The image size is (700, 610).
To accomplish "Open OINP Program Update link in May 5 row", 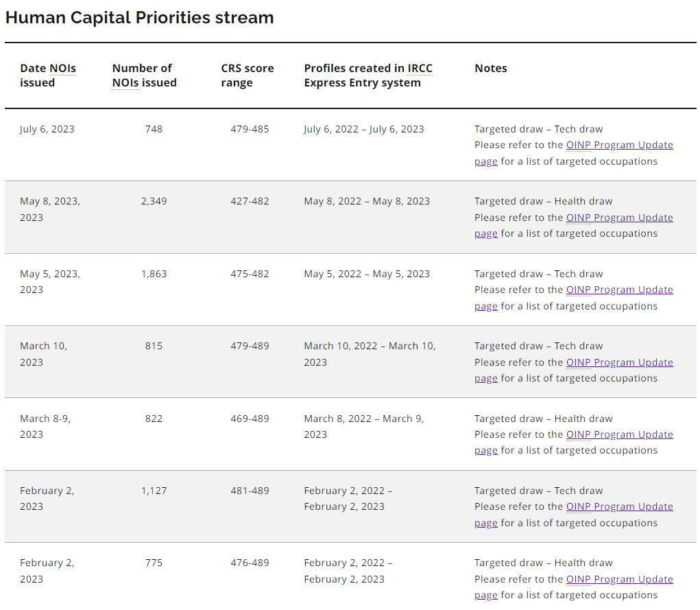I will (x=619, y=290).
